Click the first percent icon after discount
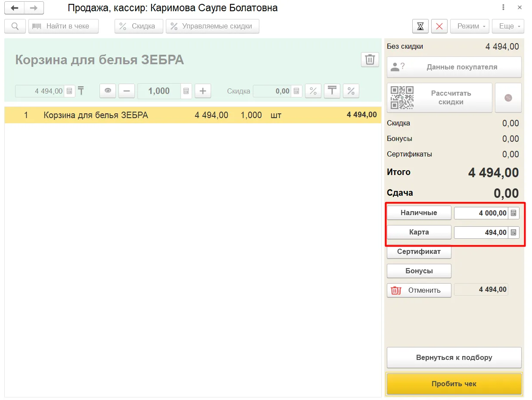 pyautogui.click(x=313, y=91)
